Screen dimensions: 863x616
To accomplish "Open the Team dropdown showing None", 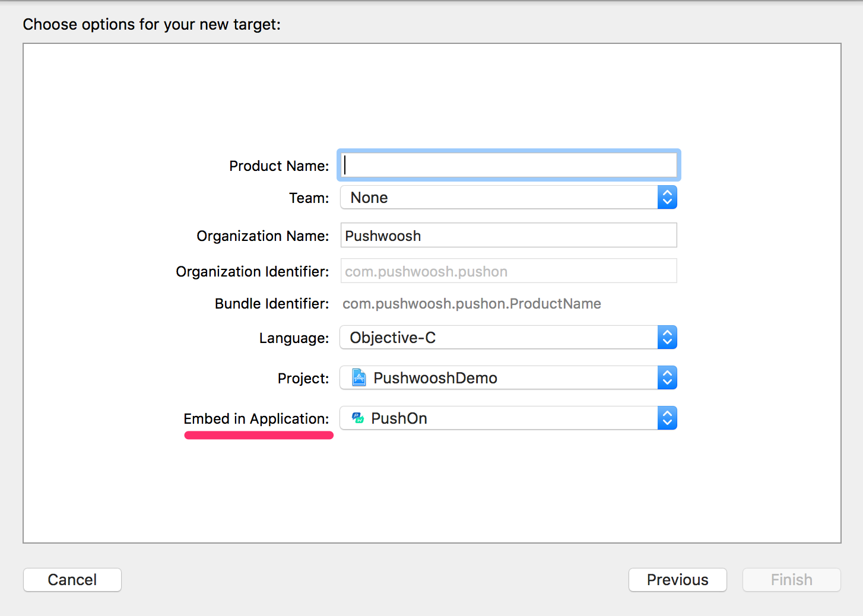I will (x=499, y=198).
